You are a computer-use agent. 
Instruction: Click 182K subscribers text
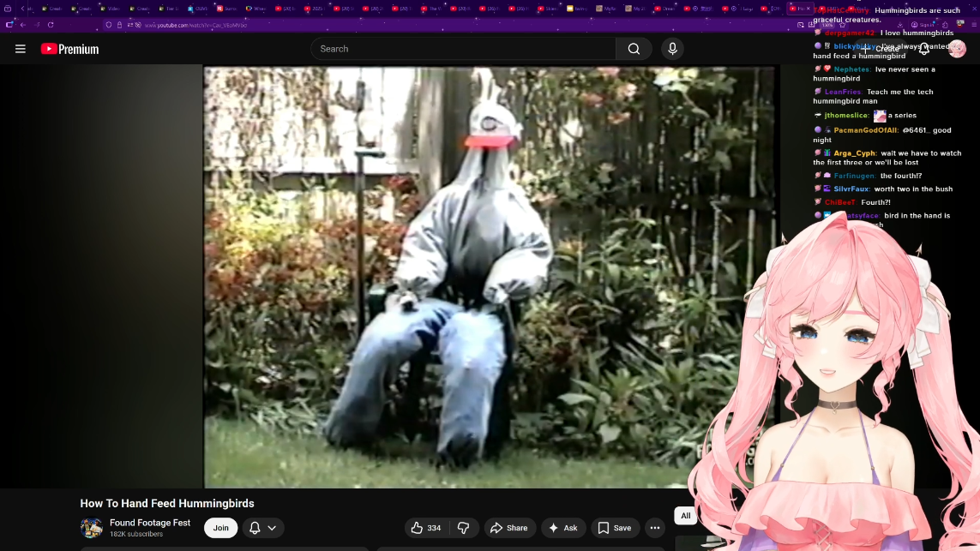136,534
